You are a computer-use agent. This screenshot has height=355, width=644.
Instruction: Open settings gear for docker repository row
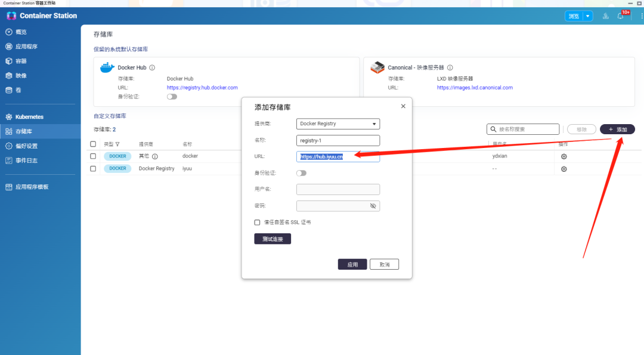coord(563,156)
